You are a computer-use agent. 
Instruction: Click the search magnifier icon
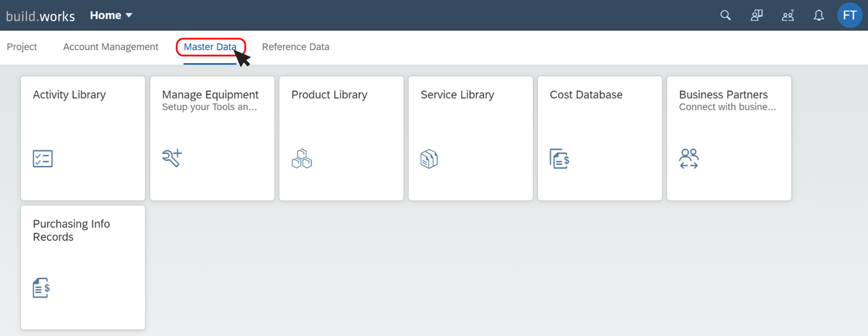[726, 15]
